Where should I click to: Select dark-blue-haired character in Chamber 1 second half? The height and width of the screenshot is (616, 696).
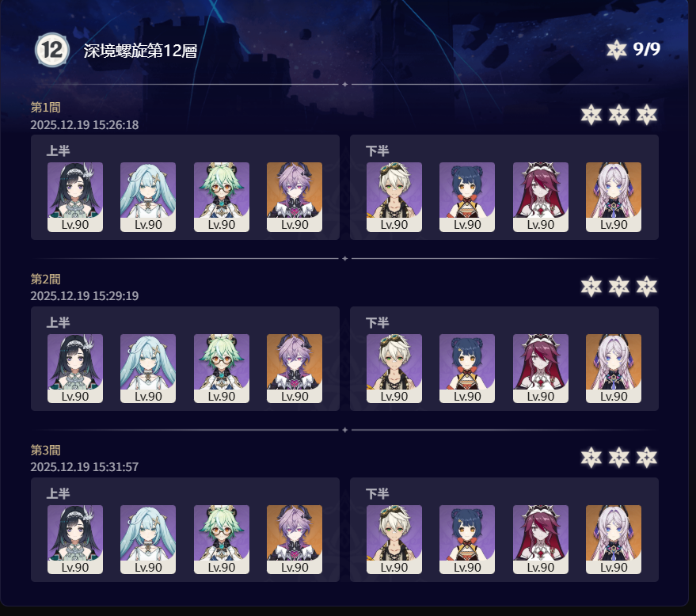coord(467,196)
